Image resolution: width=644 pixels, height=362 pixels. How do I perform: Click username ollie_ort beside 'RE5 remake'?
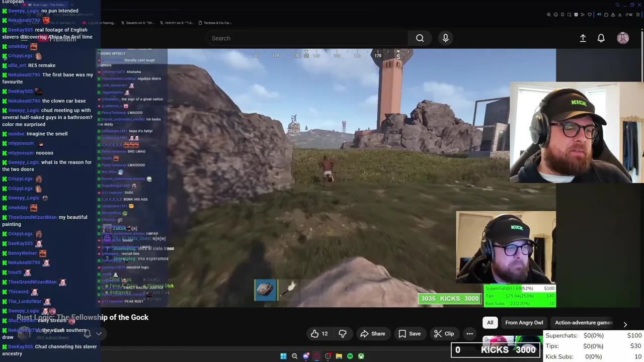point(17,65)
